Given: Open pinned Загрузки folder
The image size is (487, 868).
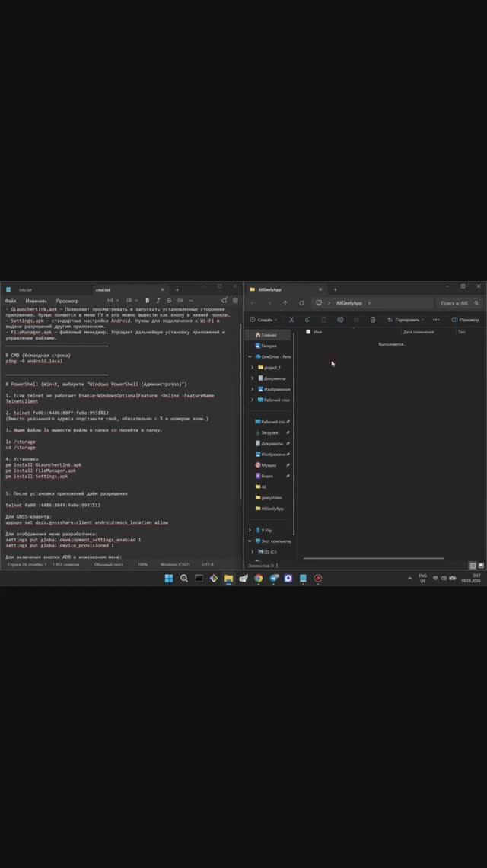Looking at the screenshot, I should [270, 432].
